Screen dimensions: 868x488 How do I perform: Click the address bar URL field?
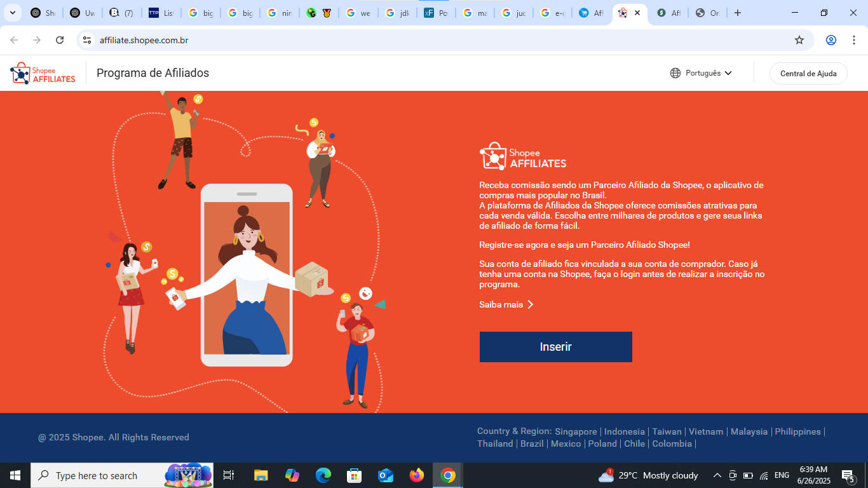pos(445,40)
